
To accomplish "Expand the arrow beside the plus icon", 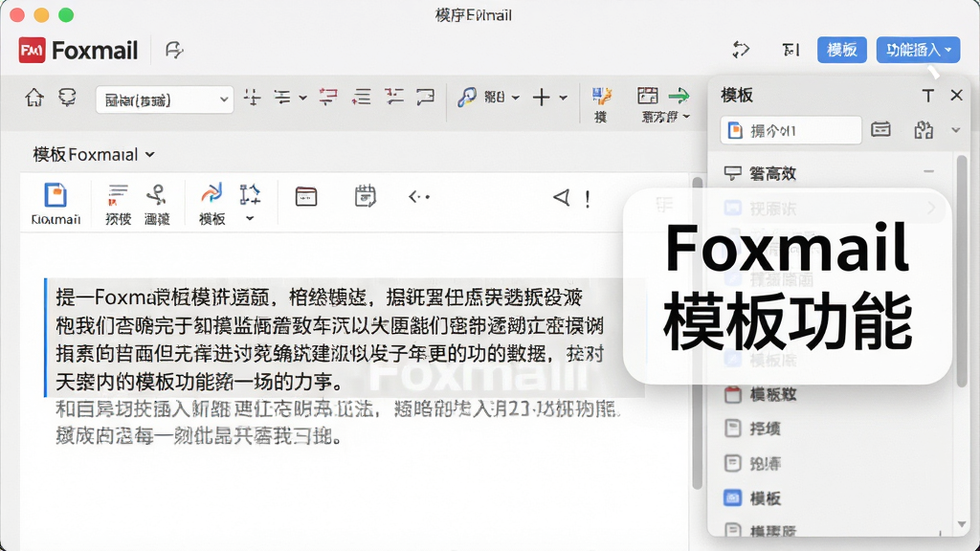I will pos(563,99).
